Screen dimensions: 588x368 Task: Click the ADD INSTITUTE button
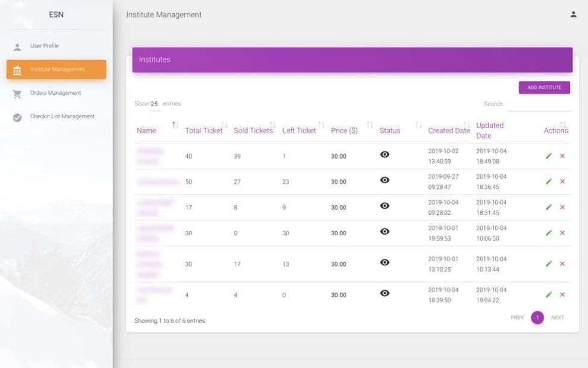(544, 87)
